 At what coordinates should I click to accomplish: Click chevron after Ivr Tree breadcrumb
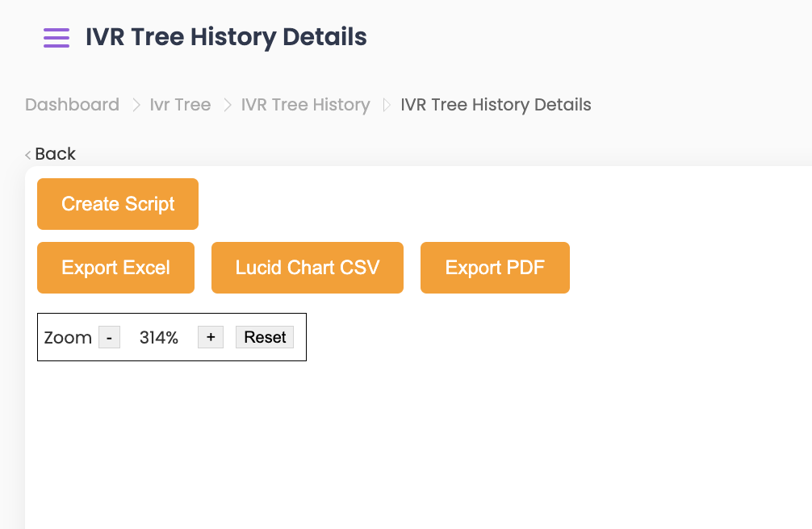(227, 105)
